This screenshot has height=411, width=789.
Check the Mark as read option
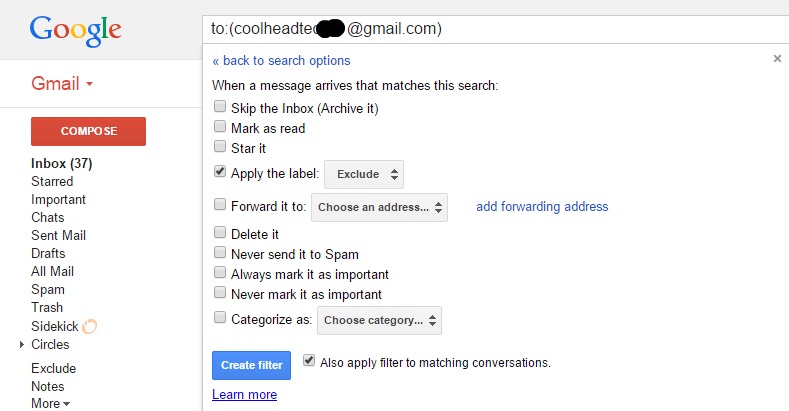tap(220, 127)
